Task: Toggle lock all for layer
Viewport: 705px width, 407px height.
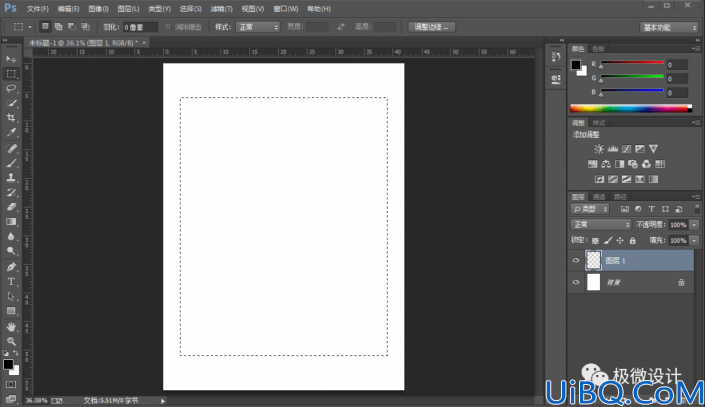Action: click(x=633, y=241)
